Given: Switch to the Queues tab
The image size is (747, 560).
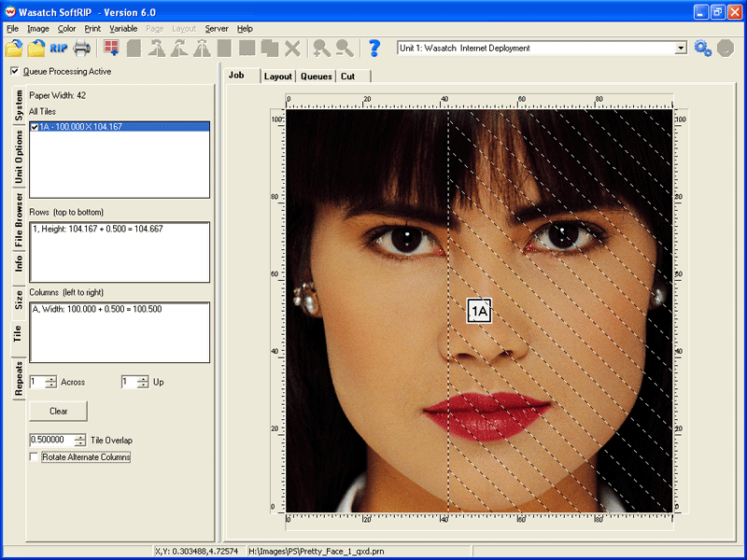Looking at the screenshot, I should point(316,77).
